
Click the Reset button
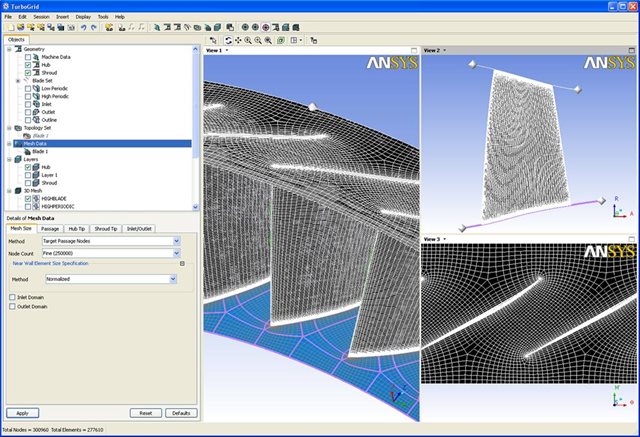(146, 413)
